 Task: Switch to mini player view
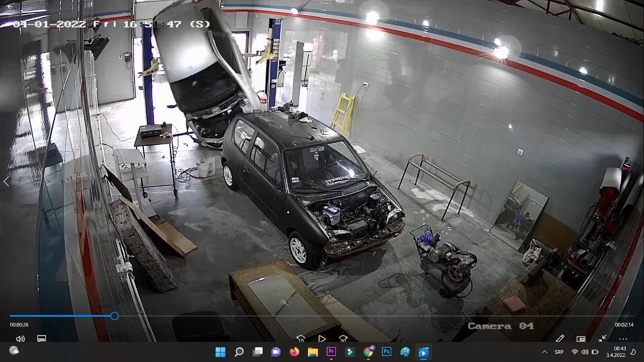pyautogui.click(x=581, y=339)
